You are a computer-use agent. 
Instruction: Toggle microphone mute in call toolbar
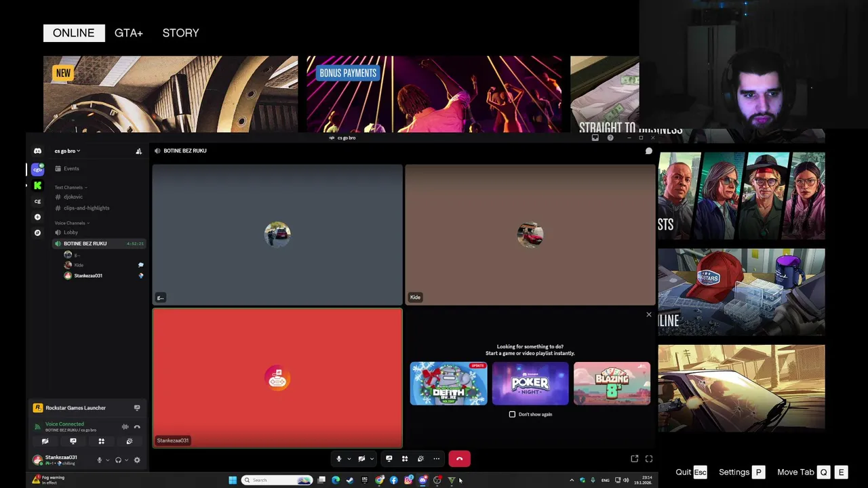[339, 459]
